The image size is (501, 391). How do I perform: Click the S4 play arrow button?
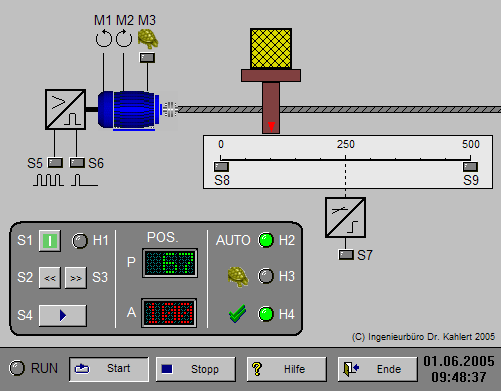tap(63, 315)
